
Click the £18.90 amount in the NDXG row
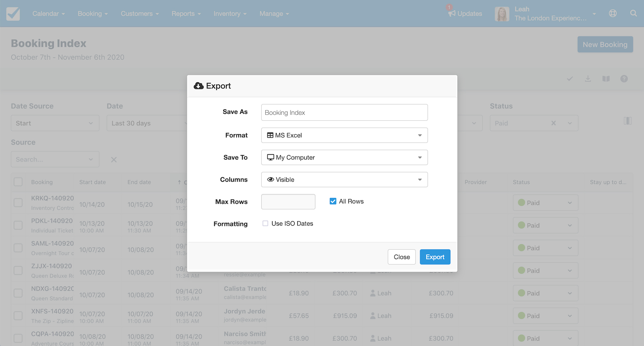click(x=299, y=293)
